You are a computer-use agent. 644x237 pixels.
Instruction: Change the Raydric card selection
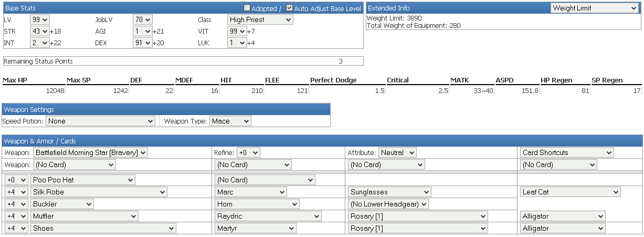pos(268,216)
